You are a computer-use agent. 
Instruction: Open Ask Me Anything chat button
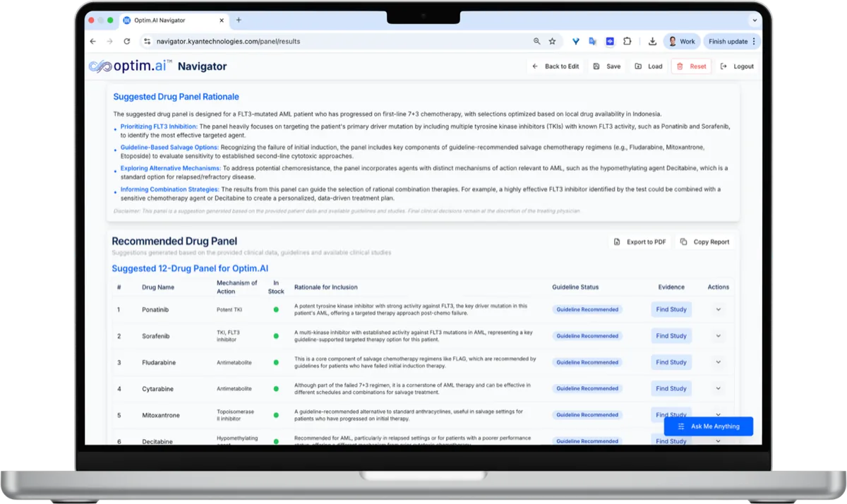(x=709, y=426)
